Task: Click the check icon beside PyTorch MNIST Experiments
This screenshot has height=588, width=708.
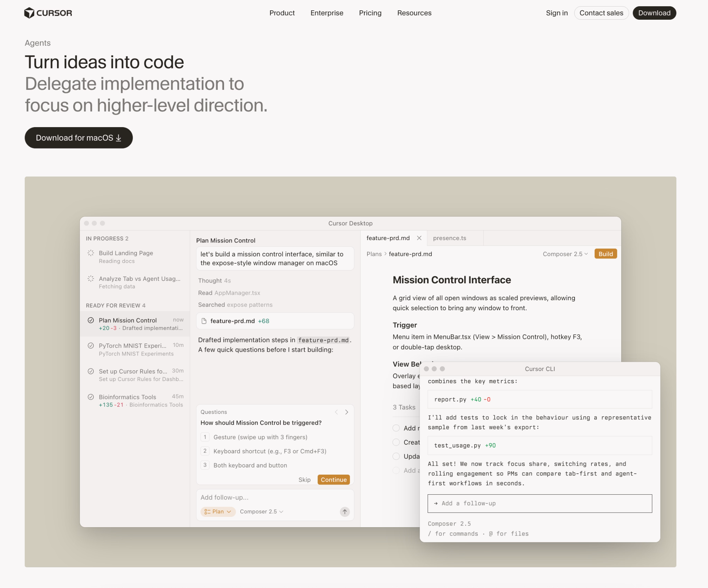Action: [x=91, y=345]
